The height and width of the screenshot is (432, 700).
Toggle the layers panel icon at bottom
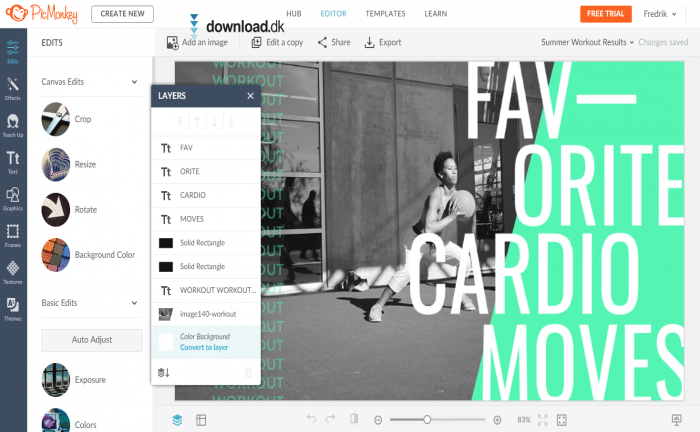coord(177,419)
